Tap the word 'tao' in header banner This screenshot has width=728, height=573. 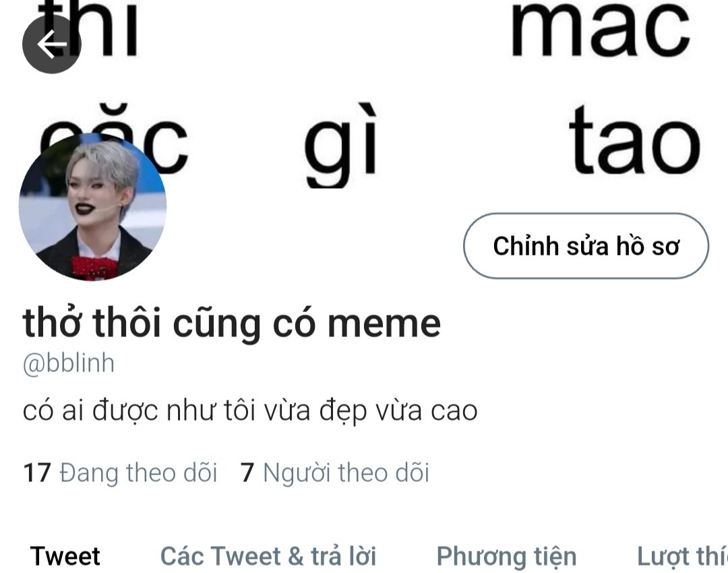tap(635, 142)
